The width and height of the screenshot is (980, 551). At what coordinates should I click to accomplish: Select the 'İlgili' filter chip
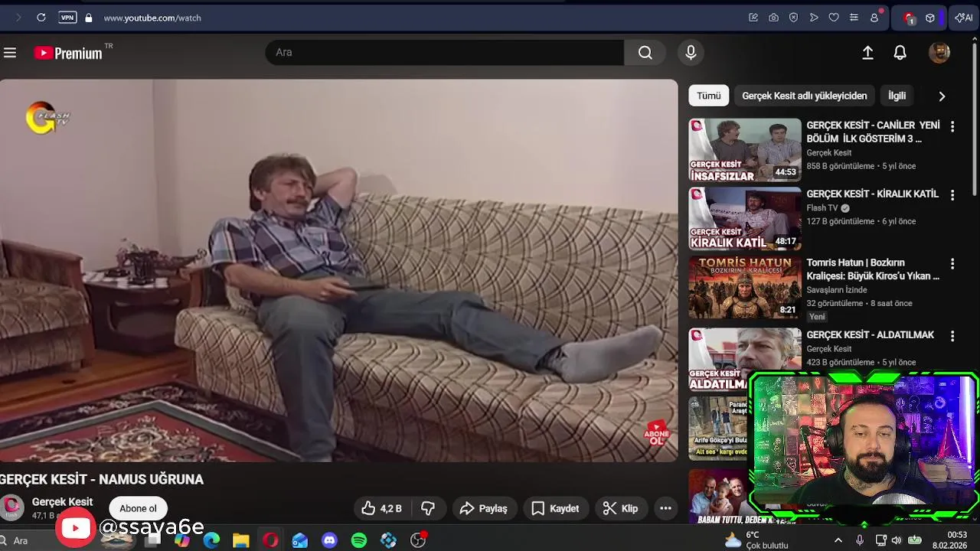897,96
